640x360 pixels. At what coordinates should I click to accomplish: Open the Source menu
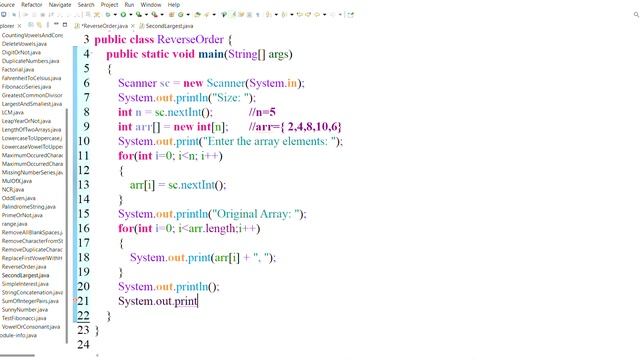[x=7, y=4]
